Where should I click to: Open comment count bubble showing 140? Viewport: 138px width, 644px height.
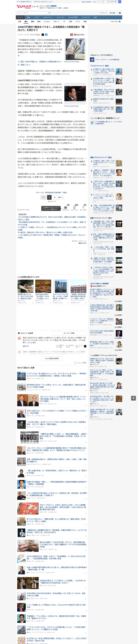(33, 35)
